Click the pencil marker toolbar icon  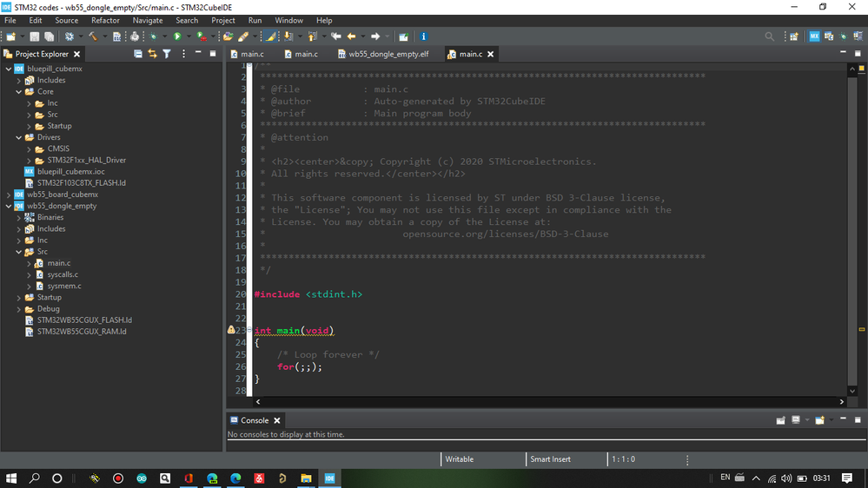[x=243, y=36]
